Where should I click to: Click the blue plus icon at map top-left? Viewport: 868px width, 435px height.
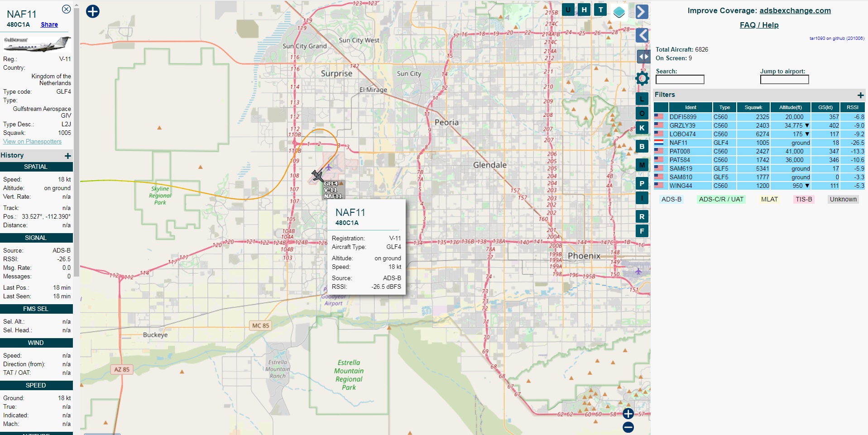(x=93, y=11)
